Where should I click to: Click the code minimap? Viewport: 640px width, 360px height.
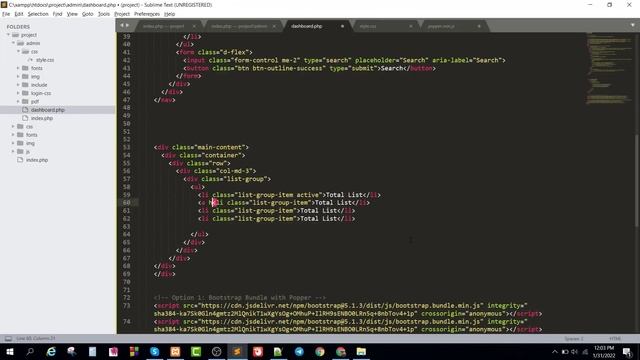point(609,69)
